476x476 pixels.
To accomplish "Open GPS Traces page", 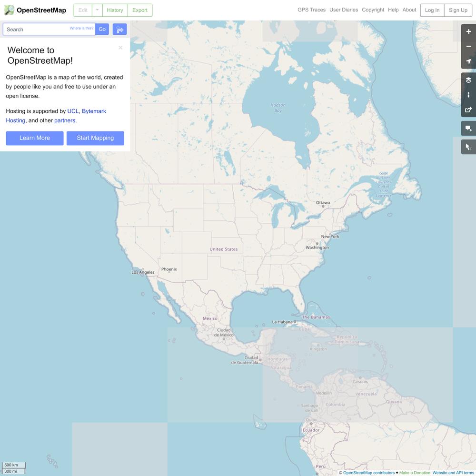I will tap(311, 10).
